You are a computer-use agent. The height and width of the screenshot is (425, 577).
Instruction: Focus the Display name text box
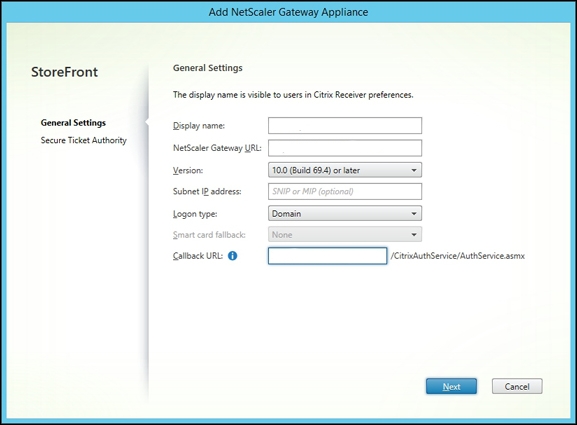click(x=345, y=125)
